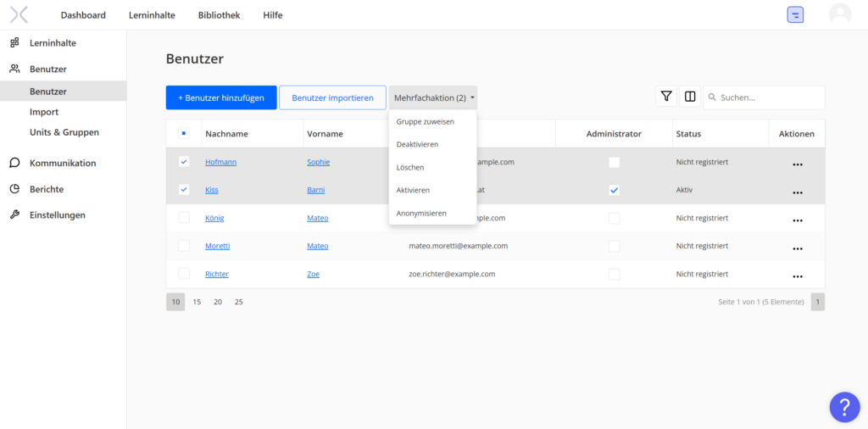
Task: Open the purple notes icon in the header
Action: click(795, 15)
